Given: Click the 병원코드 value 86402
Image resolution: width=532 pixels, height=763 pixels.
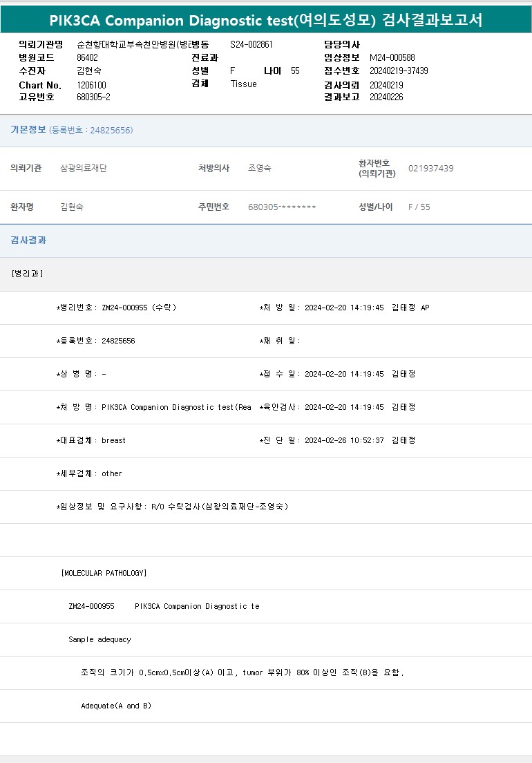Looking at the screenshot, I should [x=87, y=58].
